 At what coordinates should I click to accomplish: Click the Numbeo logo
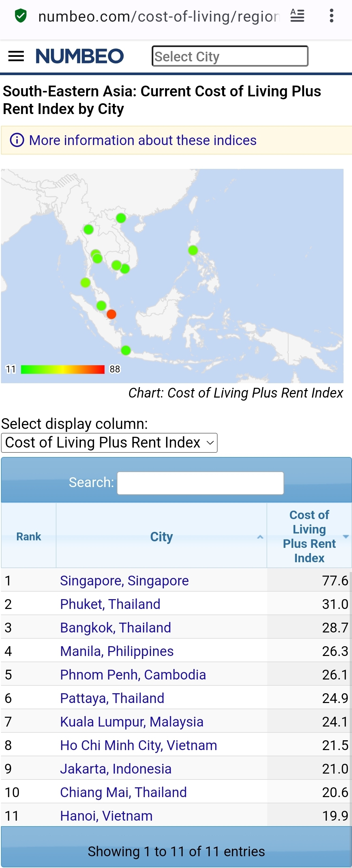80,56
